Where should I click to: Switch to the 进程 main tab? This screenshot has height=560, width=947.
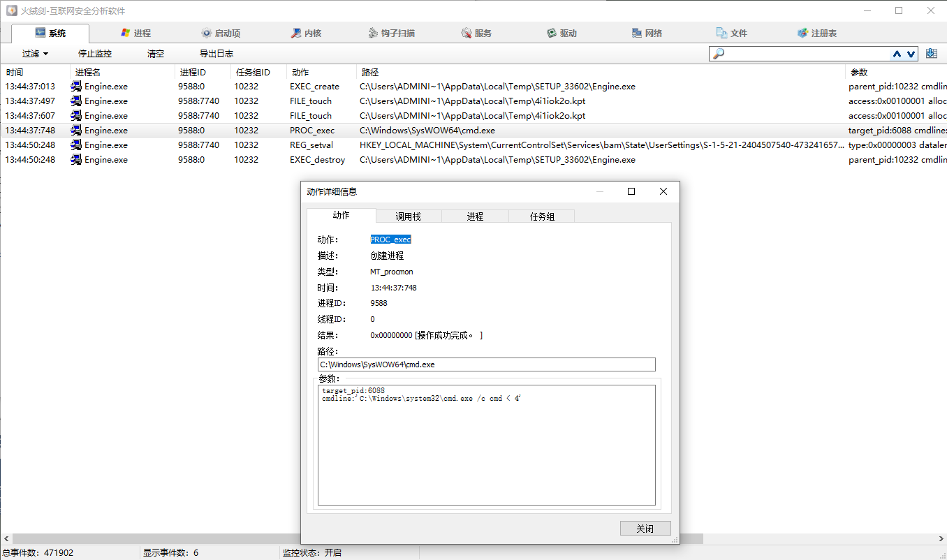(135, 33)
